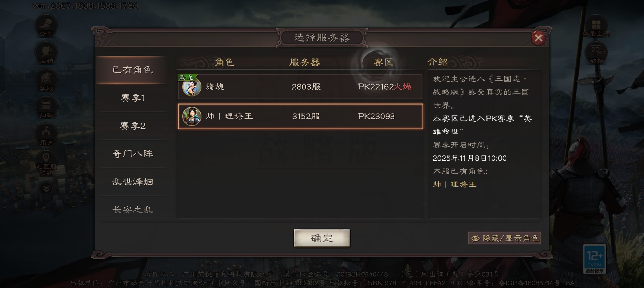
Task: Switch to the 已有角色 tab
Action: point(132,70)
